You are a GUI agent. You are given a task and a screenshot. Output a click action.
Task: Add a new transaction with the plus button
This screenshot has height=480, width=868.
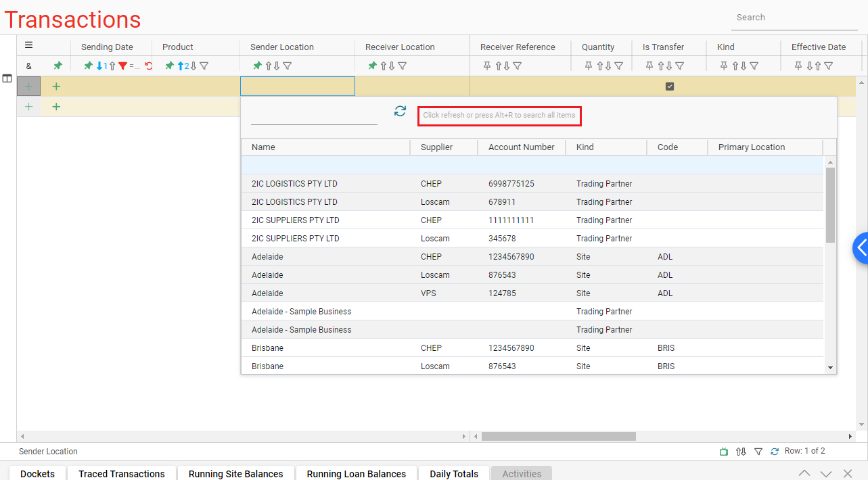(x=56, y=86)
